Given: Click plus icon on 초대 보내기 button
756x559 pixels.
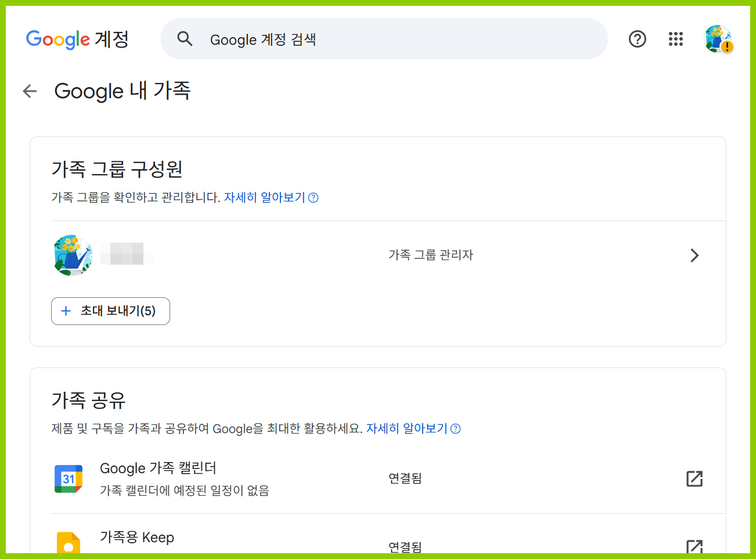Looking at the screenshot, I should [x=66, y=311].
